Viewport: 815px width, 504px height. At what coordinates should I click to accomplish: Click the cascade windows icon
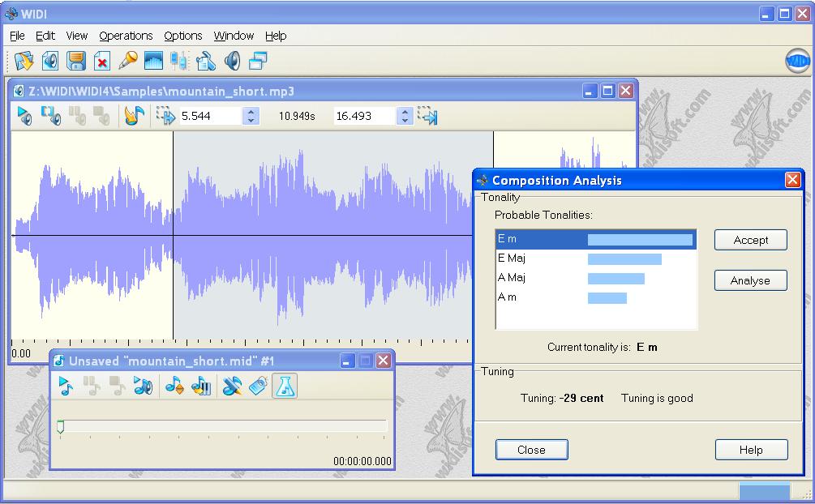(x=258, y=61)
